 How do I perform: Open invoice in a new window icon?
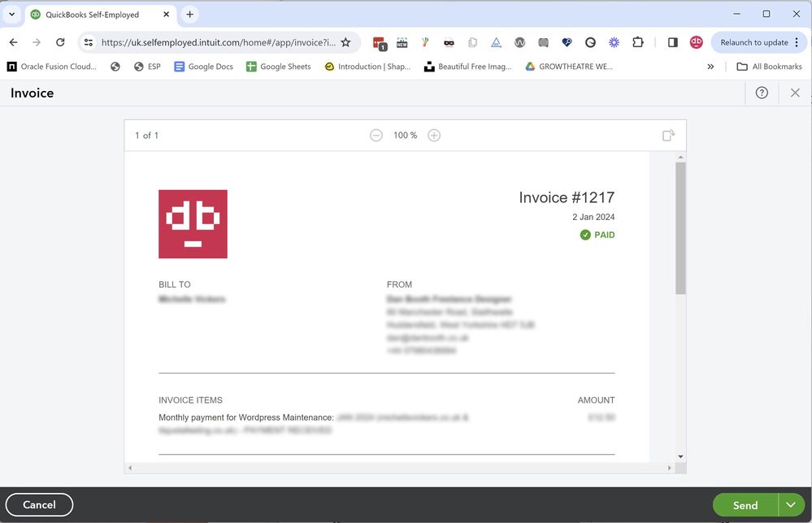667,136
